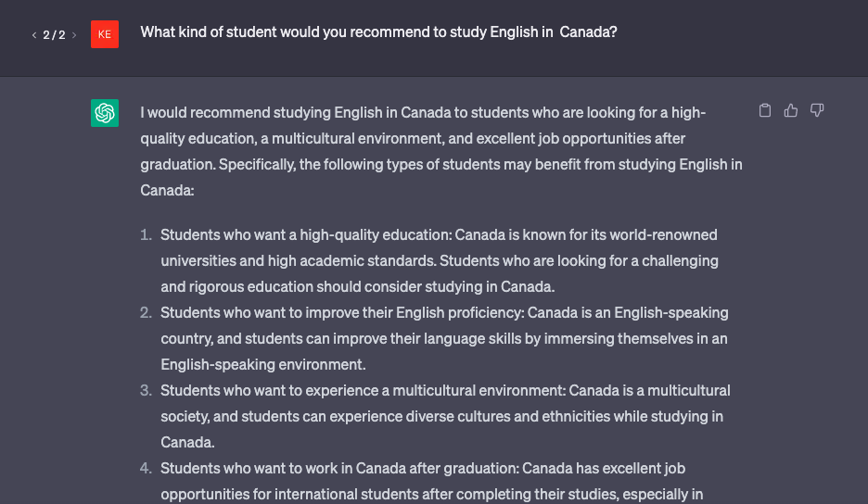Go to the previous response version arrow
Image resolution: width=868 pixels, height=504 pixels.
[34, 35]
